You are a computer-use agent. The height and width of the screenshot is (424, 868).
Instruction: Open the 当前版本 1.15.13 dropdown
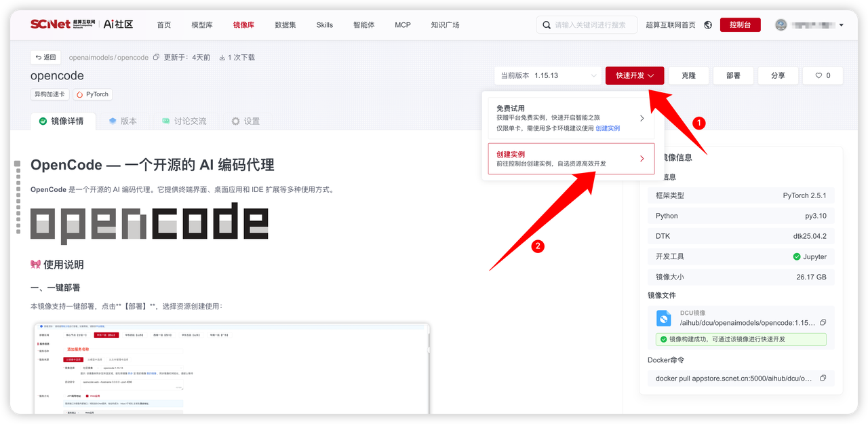pyautogui.click(x=549, y=75)
